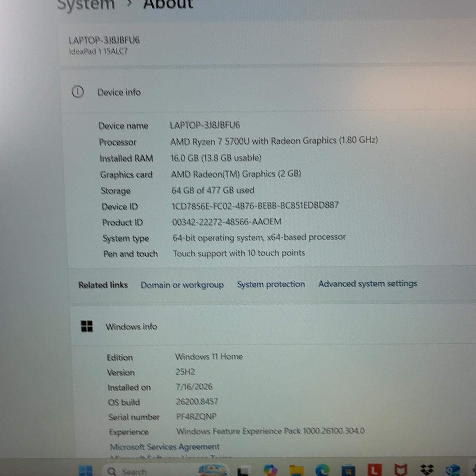Select the serial number PF4RZQNP
The width and height of the screenshot is (476, 476).
tap(196, 416)
